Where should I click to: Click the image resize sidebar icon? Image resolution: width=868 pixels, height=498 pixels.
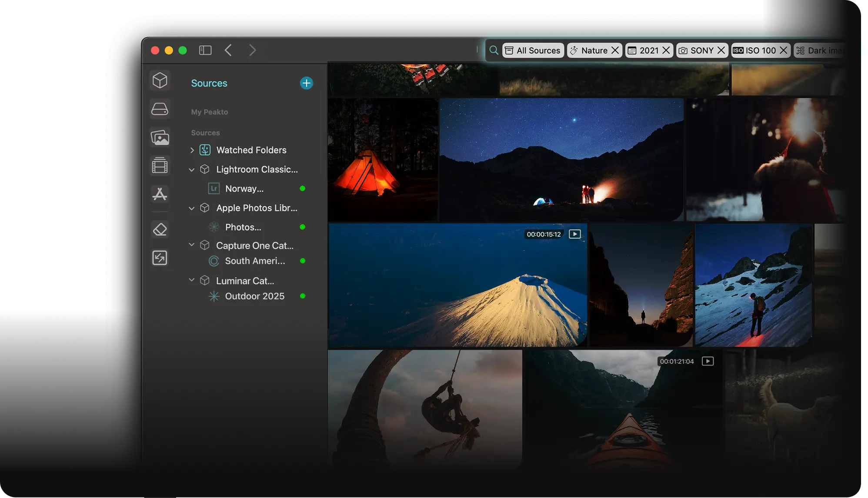(x=160, y=258)
